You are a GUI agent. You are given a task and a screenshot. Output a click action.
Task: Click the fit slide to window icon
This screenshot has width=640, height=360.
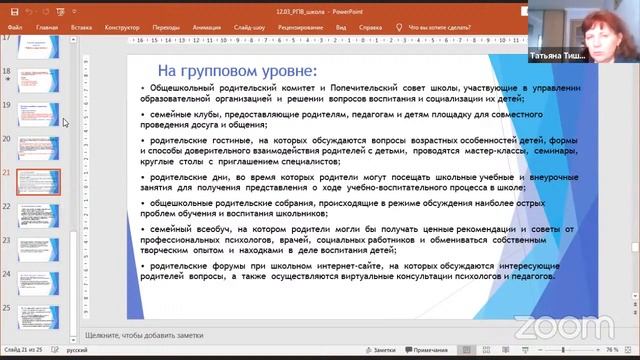click(x=628, y=350)
